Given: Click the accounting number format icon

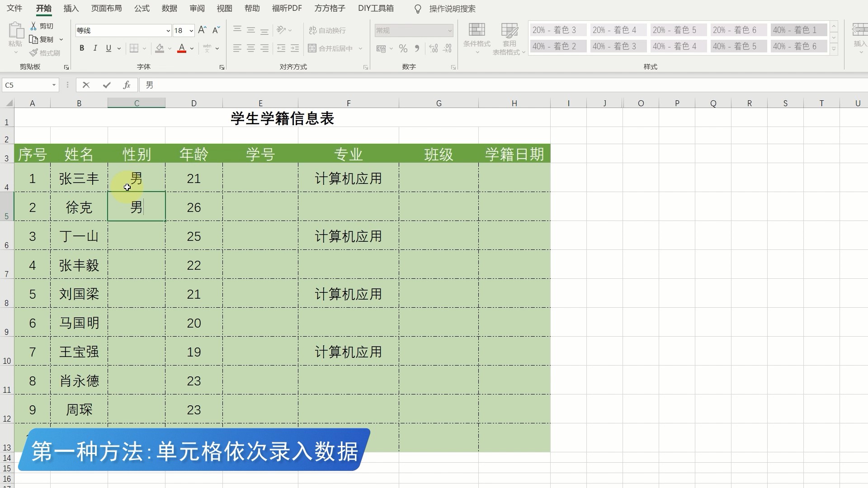Looking at the screenshot, I should coord(381,48).
